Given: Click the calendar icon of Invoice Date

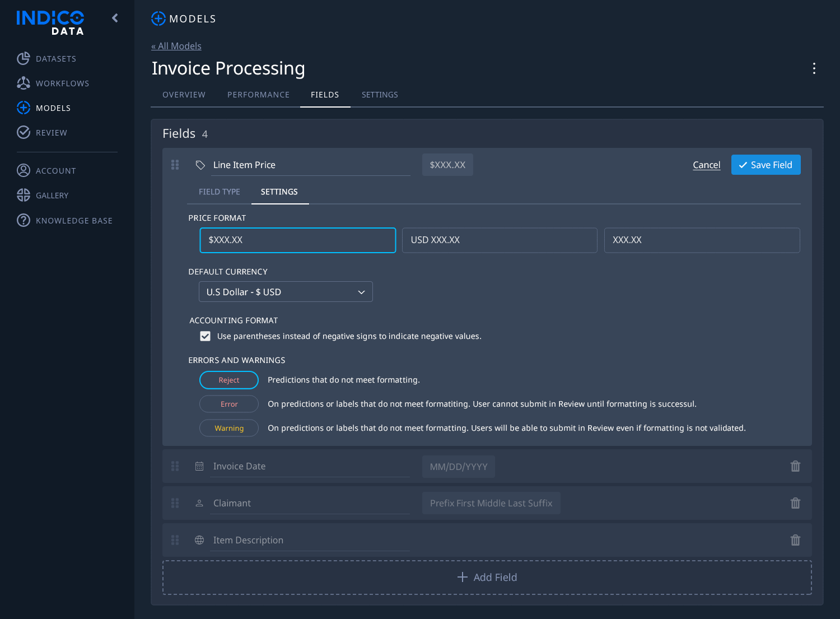Looking at the screenshot, I should pyautogui.click(x=199, y=466).
